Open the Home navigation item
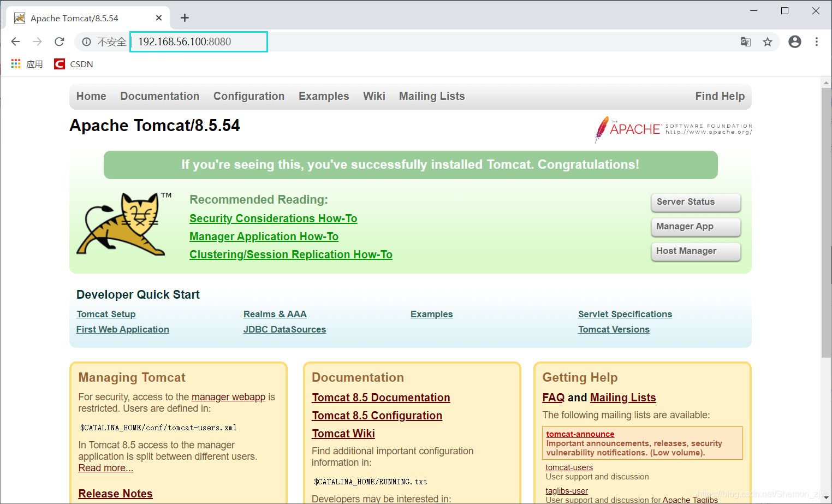The image size is (832, 504). (91, 96)
